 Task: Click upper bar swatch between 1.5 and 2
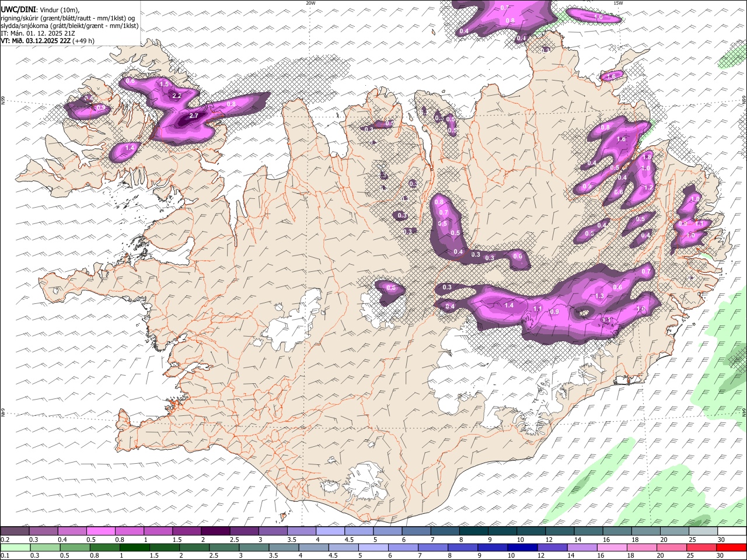point(187,531)
